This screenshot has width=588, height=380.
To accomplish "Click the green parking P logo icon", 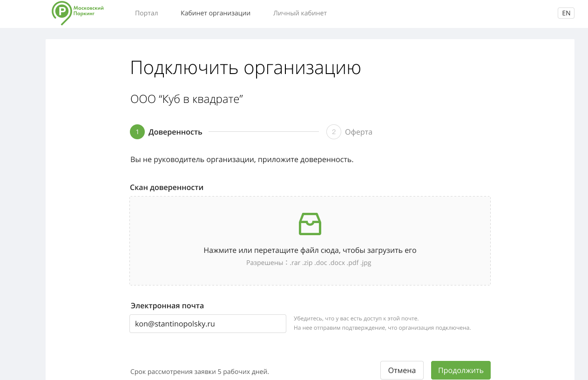I will pos(62,12).
